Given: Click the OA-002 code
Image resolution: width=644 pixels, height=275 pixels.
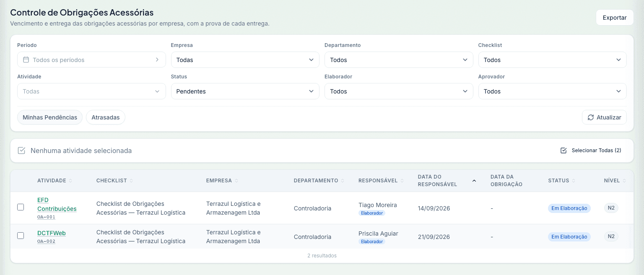Looking at the screenshot, I should 46,241.
